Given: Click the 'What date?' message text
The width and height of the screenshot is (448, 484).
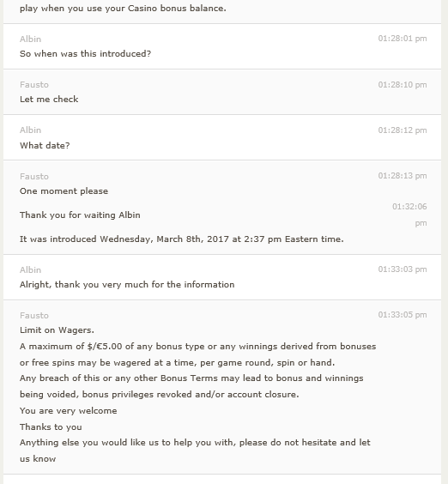Looking at the screenshot, I should click(45, 145).
